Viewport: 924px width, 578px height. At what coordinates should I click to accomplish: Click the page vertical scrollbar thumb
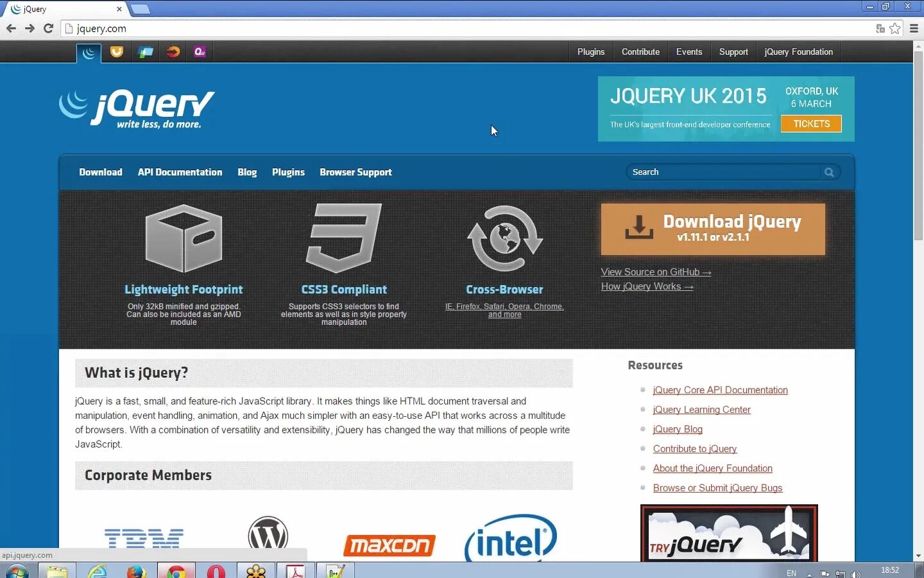918,144
